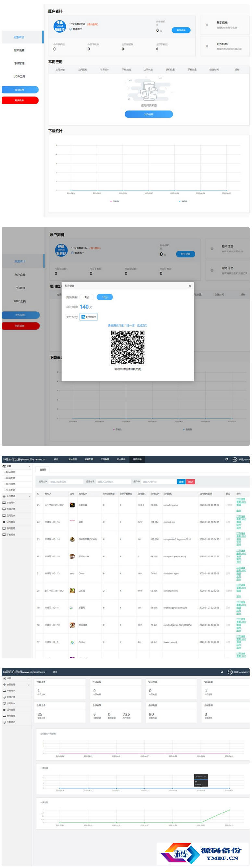Click the QR code in the purchase dialog
Screen dimensions: 252x868
[x=128, y=347]
